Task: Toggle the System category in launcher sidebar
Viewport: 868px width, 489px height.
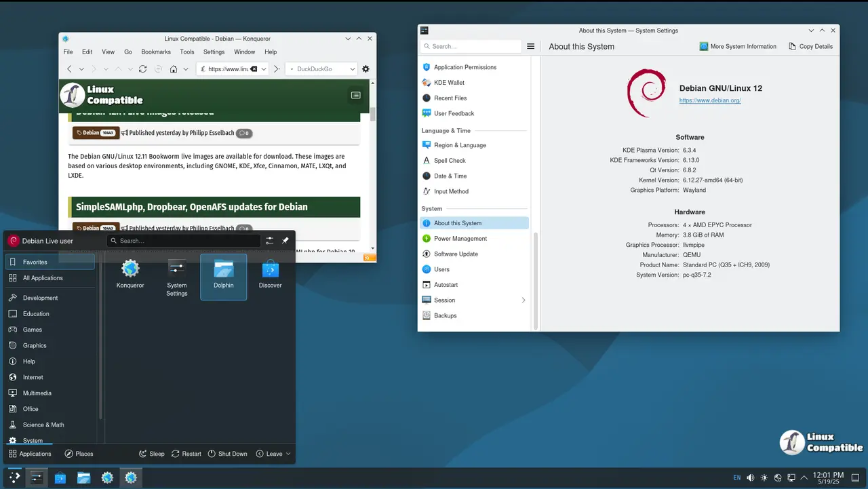Action: point(31,440)
